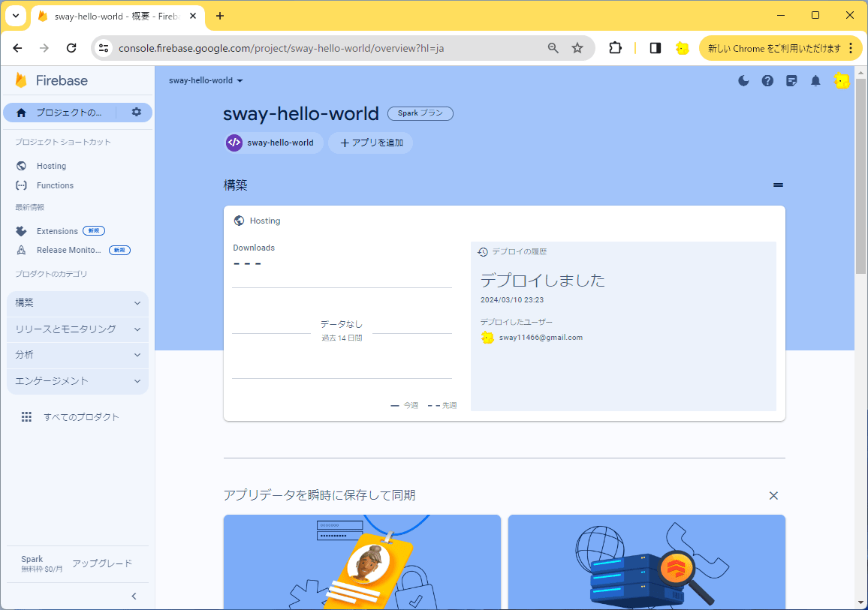Click the sway11466@gmail.com deployer email
Screen dimensions: 868x610
[541, 338]
